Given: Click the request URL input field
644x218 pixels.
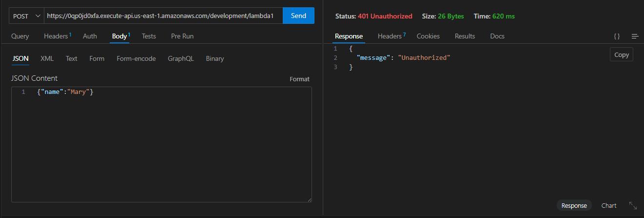Looking at the screenshot, I should 163,16.
